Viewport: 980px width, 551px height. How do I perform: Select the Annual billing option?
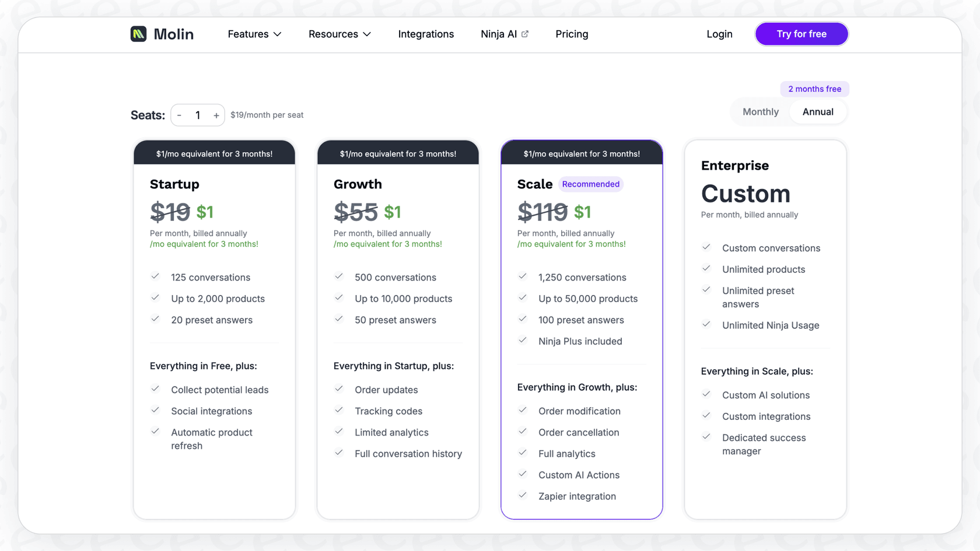(818, 111)
